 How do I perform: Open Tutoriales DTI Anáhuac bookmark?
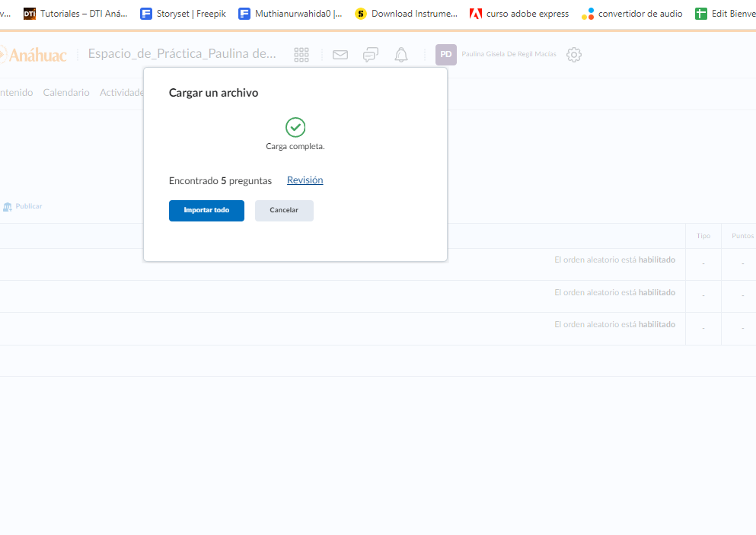pos(76,14)
